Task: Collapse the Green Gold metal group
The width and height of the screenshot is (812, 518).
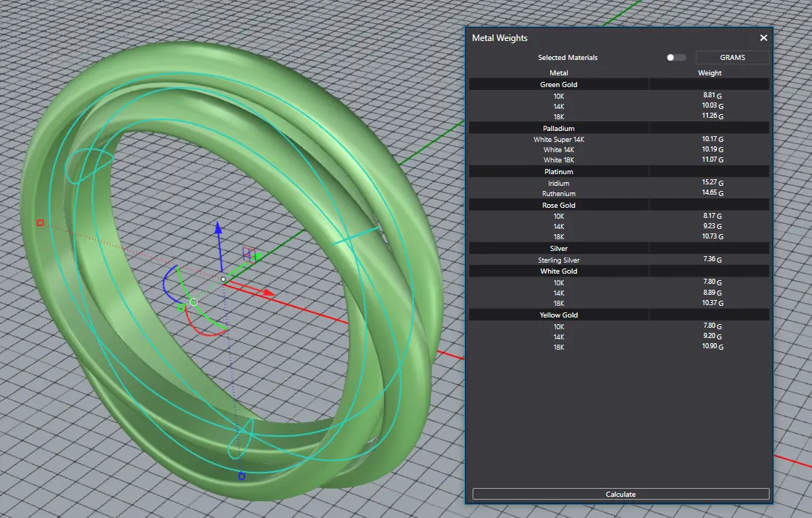Action: click(559, 85)
